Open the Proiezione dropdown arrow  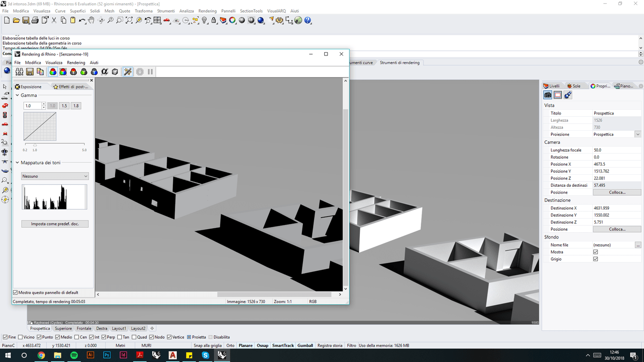(638, 135)
